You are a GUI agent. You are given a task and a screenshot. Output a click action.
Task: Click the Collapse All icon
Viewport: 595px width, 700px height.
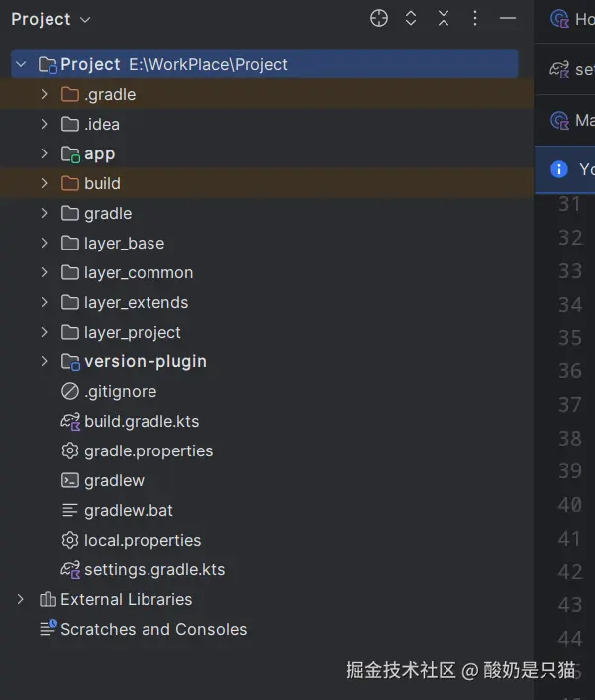click(x=444, y=19)
